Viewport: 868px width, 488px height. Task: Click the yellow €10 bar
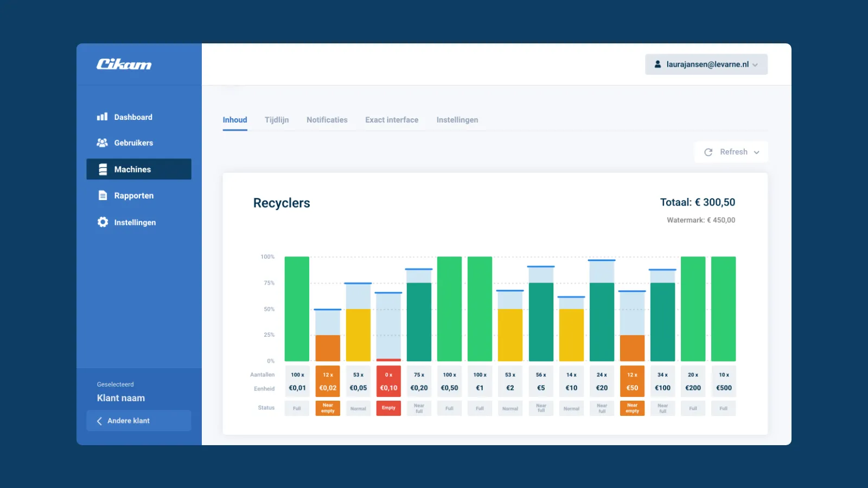(x=571, y=335)
